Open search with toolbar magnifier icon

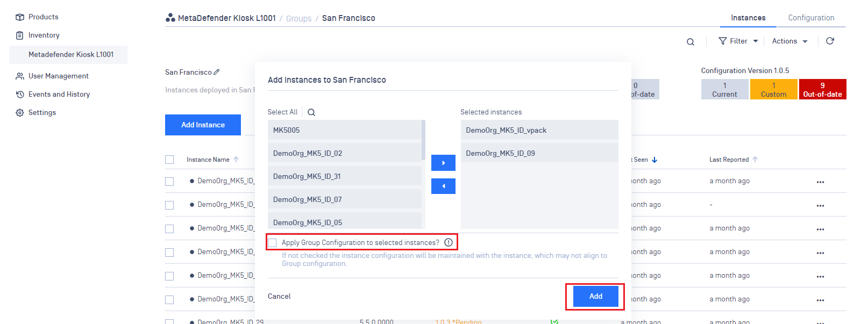tap(691, 42)
